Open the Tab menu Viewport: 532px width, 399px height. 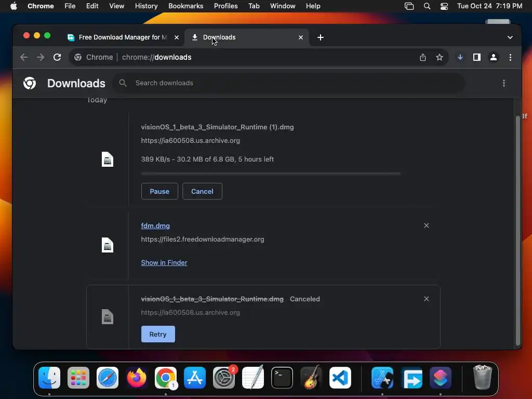point(254,6)
